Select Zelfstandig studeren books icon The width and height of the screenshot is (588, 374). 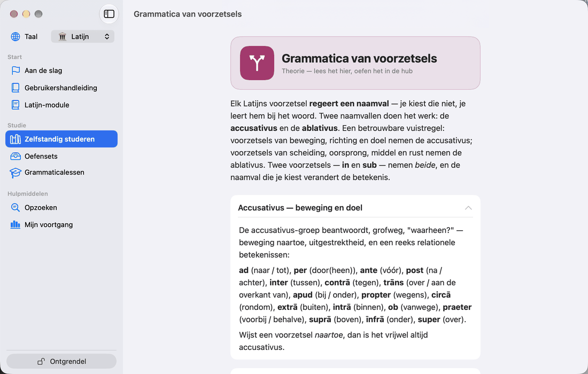click(16, 139)
